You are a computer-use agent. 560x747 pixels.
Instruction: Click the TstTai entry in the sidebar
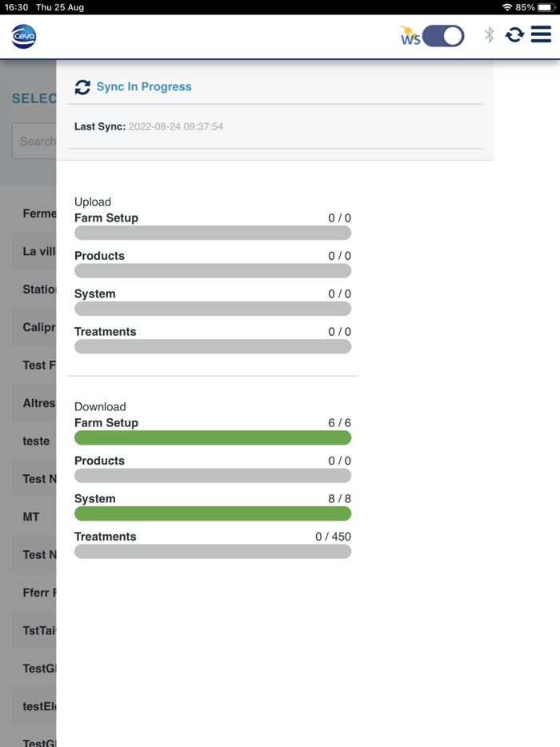[34, 630]
